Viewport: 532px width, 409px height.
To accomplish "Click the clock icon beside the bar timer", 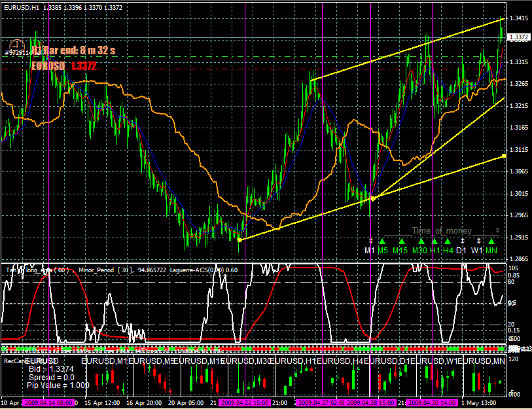I will pyautogui.click(x=16, y=46).
